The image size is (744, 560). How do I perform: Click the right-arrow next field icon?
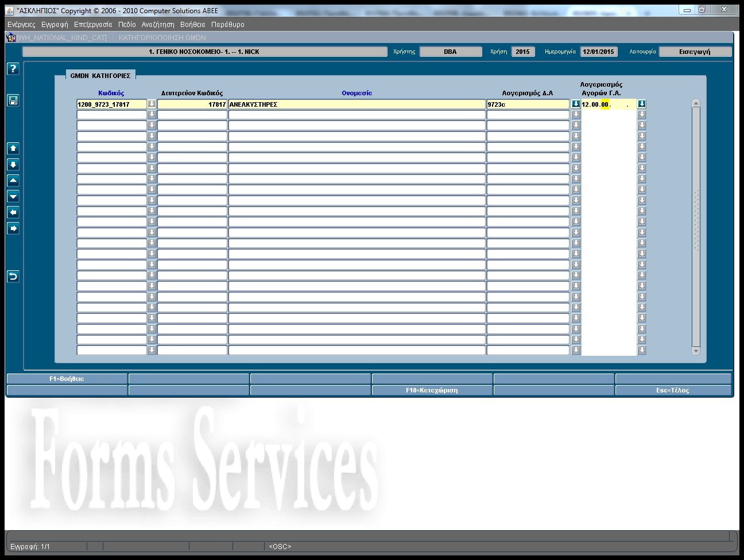(13, 228)
